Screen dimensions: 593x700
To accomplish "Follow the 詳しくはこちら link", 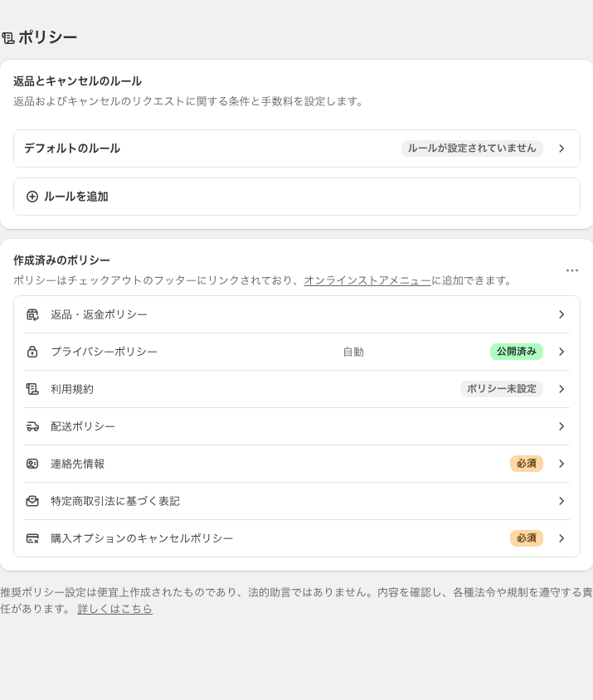I will click(114, 609).
